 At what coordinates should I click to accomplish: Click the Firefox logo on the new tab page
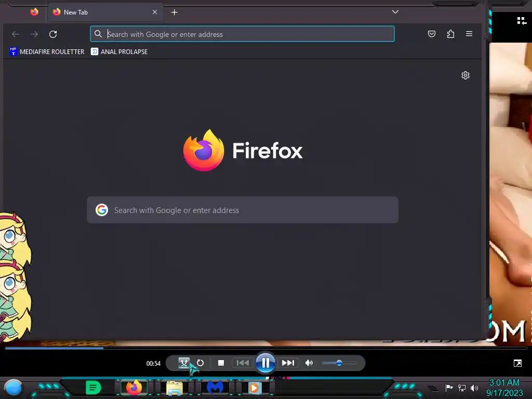click(x=243, y=150)
